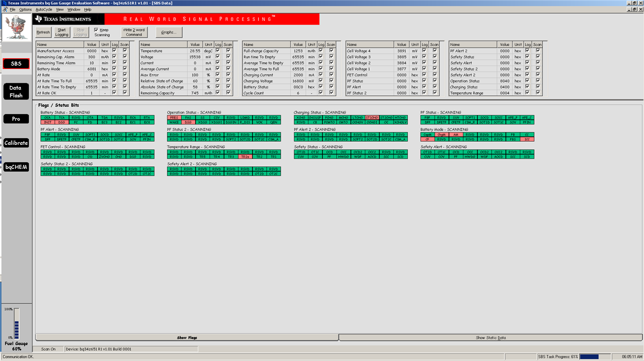Screen dimensions: 644x361
Task: Click the Battery Mode value 6081
Action: point(92,69)
